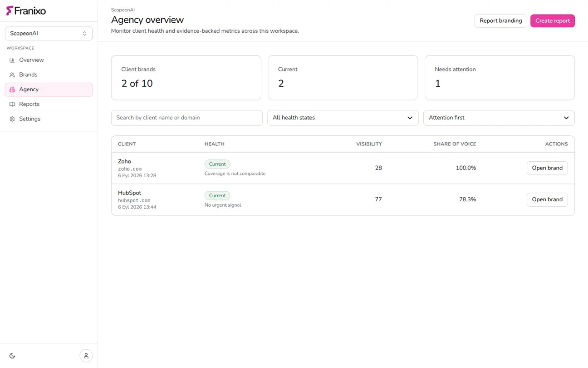This screenshot has width=588, height=368.
Task: Open brand for HubSpot row
Action: click(x=547, y=199)
